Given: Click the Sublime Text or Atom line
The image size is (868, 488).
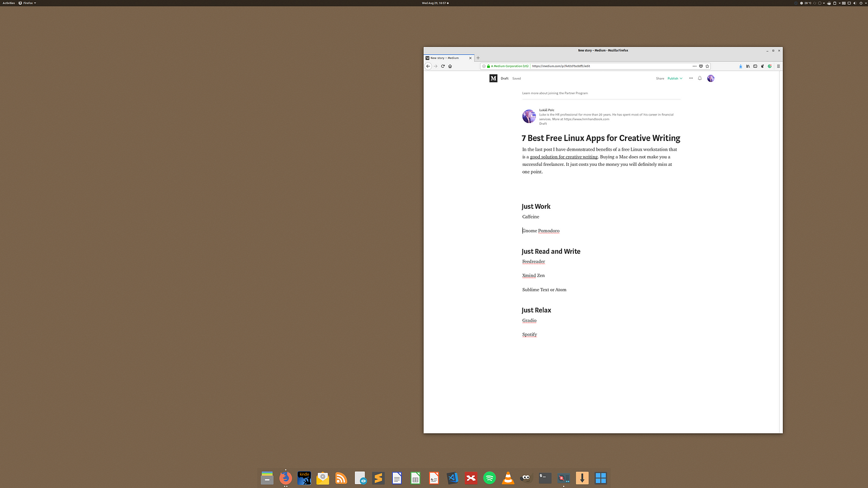Looking at the screenshot, I should 544,290.
